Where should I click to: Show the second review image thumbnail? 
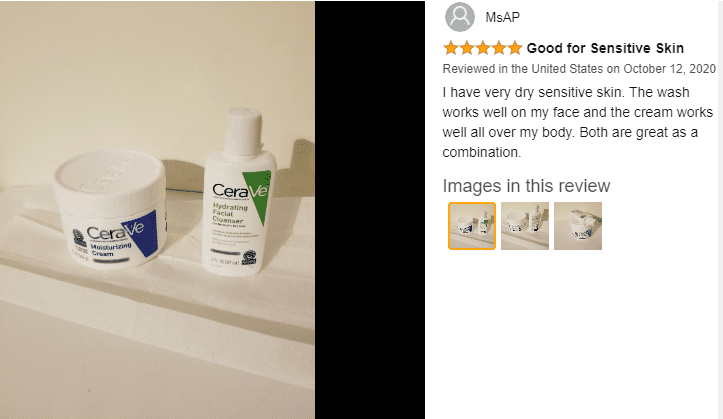tap(525, 226)
